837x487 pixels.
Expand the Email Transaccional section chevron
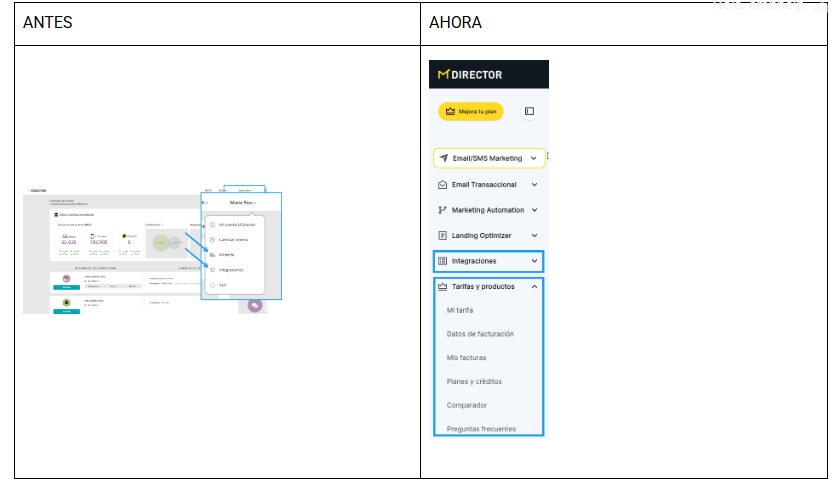[534, 185]
